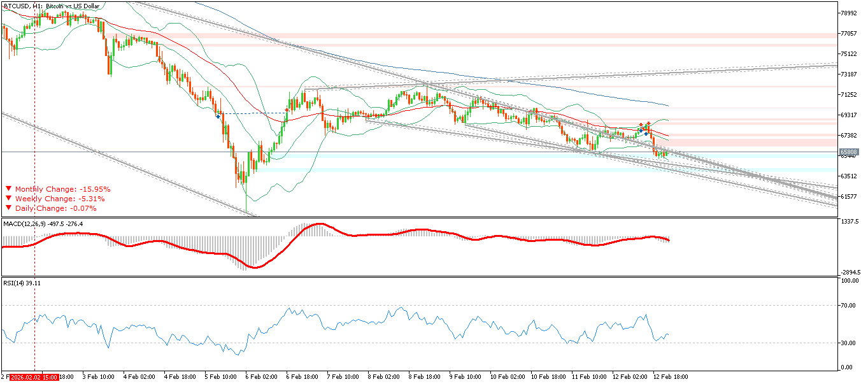Click the 70.00 level on RSI scale
868x384 pixels.
849,306
